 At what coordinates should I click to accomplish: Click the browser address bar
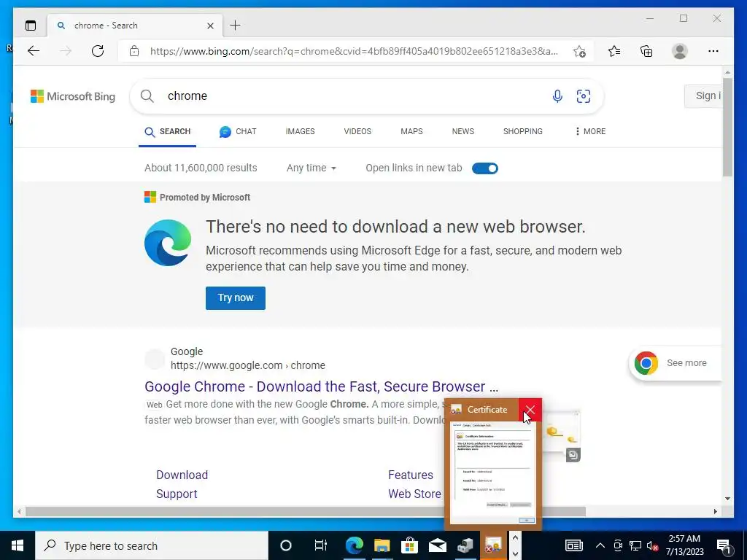point(354,51)
